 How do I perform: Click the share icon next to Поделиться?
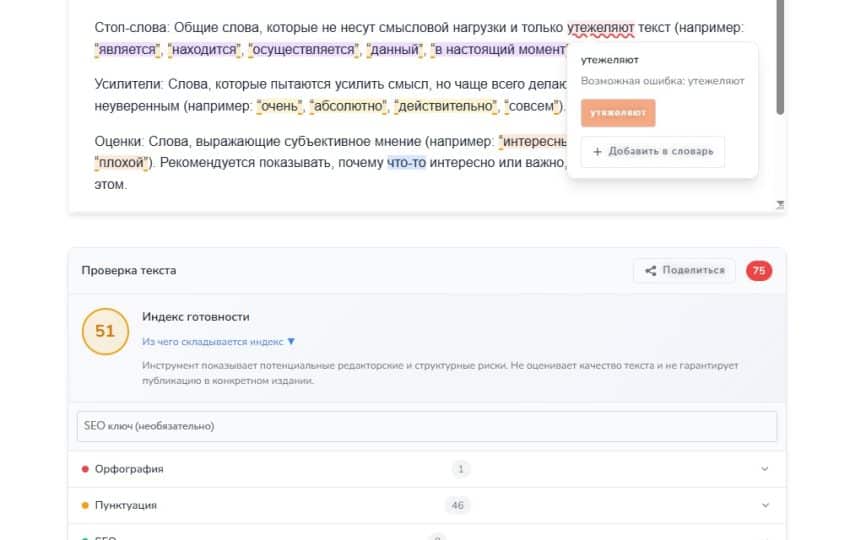pos(650,271)
